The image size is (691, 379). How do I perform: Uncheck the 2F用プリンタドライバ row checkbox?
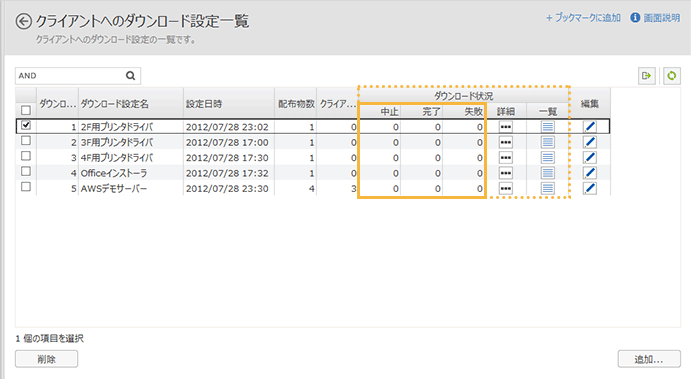click(x=26, y=125)
